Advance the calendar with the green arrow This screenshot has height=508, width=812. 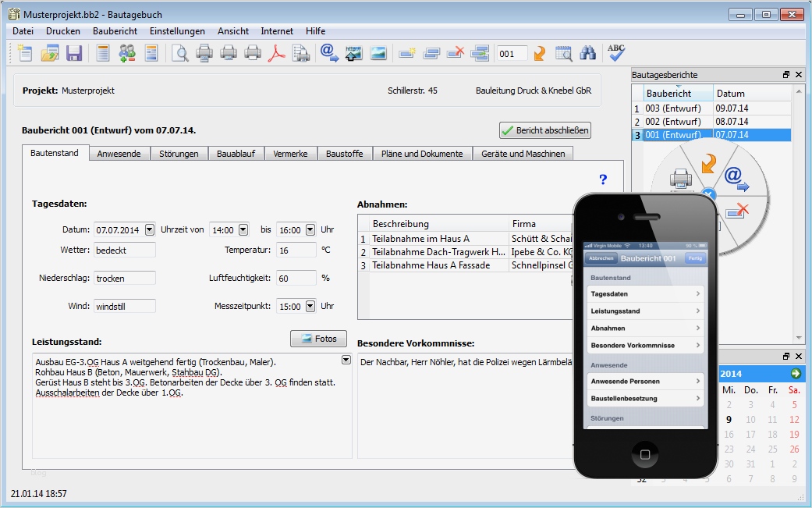(x=795, y=373)
